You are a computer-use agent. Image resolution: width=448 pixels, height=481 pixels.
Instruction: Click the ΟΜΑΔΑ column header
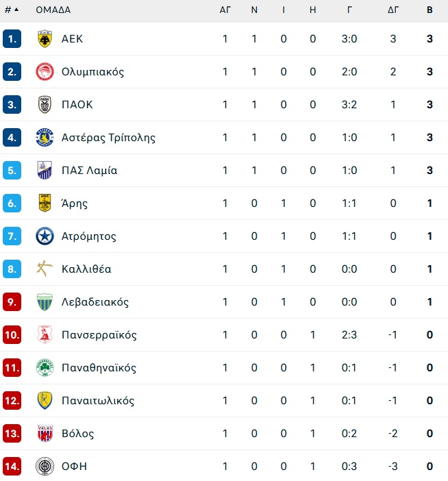coord(53,10)
